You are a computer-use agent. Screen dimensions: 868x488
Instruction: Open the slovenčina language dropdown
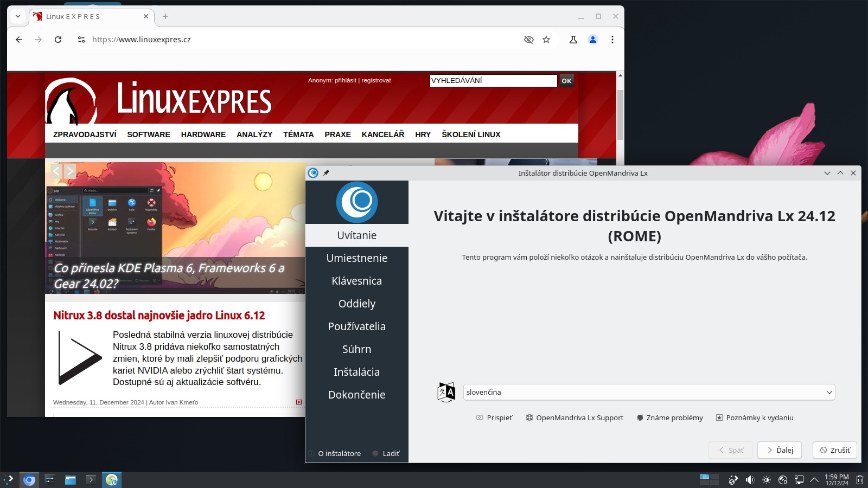click(x=649, y=392)
